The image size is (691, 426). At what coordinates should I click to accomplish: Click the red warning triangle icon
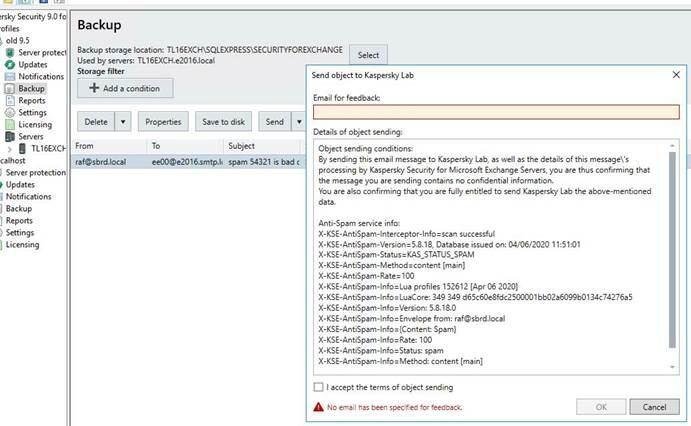click(x=318, y=407)
